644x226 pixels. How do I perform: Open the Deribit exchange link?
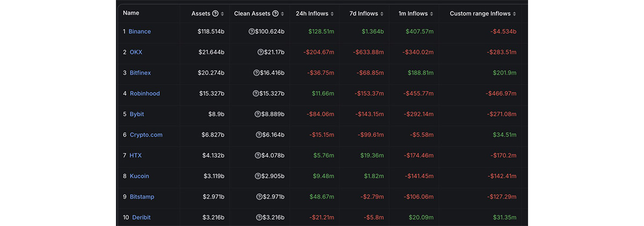click(x=141, y=217)
